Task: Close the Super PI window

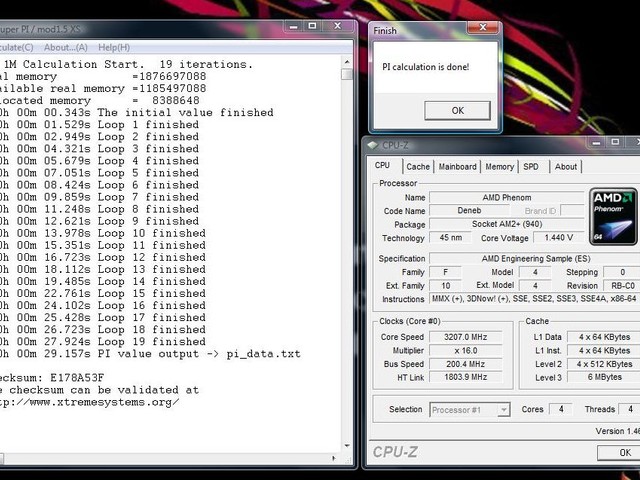Action: tap(338, 27)
